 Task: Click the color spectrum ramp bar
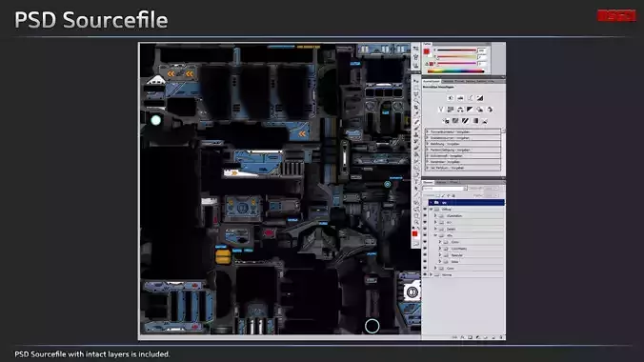point(456,71)
